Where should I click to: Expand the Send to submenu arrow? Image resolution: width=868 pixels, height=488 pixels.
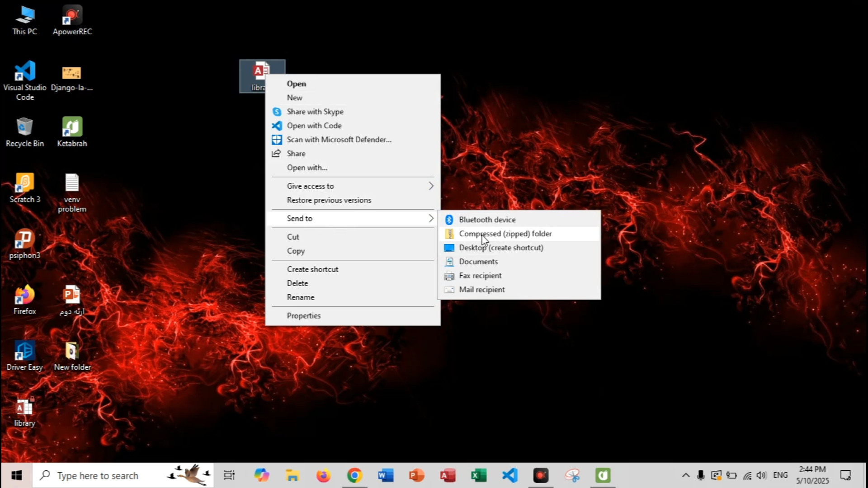tap(430, 219)
